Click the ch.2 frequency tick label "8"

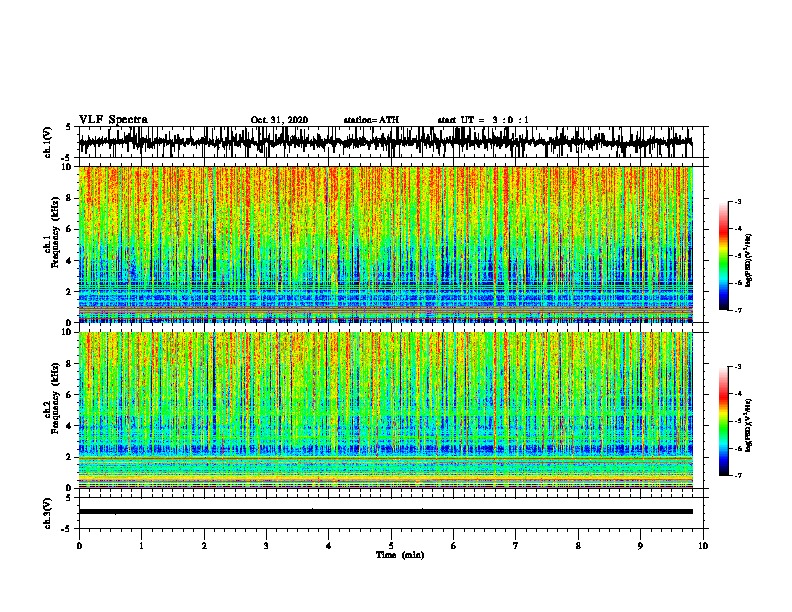point(71,364)
